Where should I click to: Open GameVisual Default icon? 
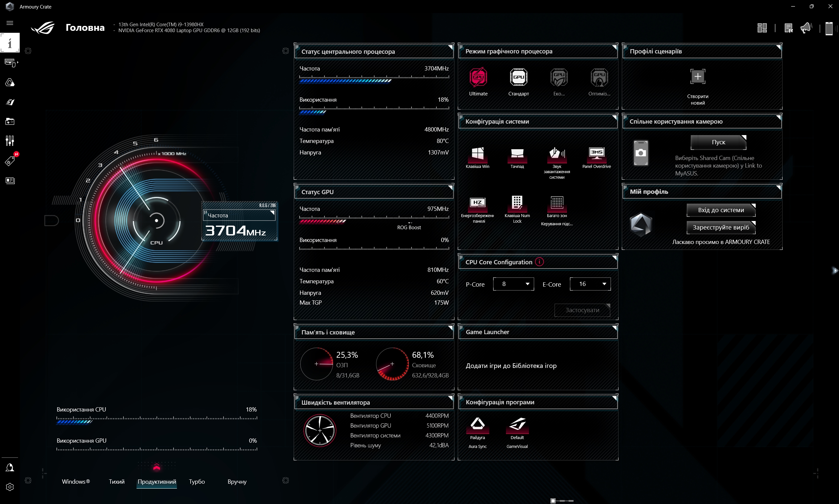pyautogui.click(x=517, y=424)
